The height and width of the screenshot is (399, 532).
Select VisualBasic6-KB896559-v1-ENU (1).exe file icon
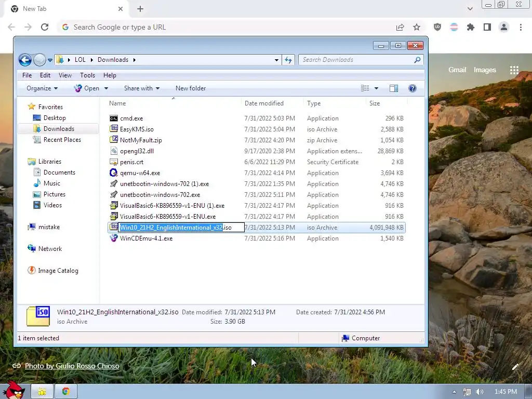coord(114,205)
